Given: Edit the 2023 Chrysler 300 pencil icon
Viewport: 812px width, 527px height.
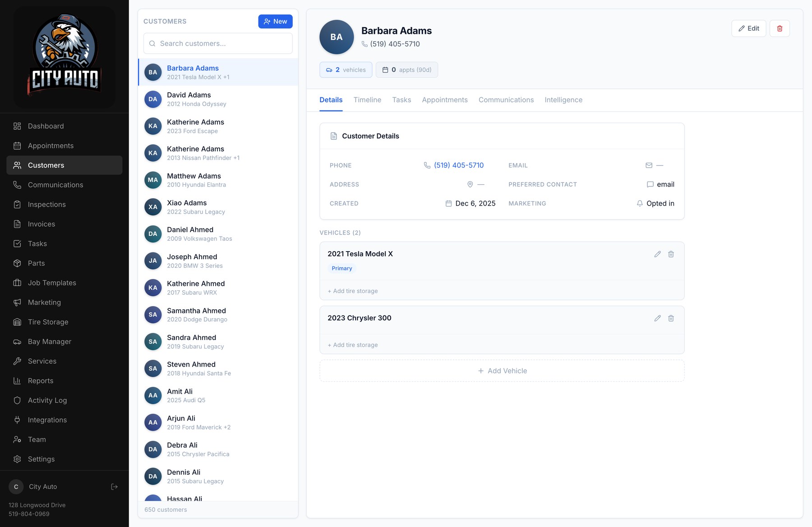Looking at the screenshot, I should [x=657, y=318].
